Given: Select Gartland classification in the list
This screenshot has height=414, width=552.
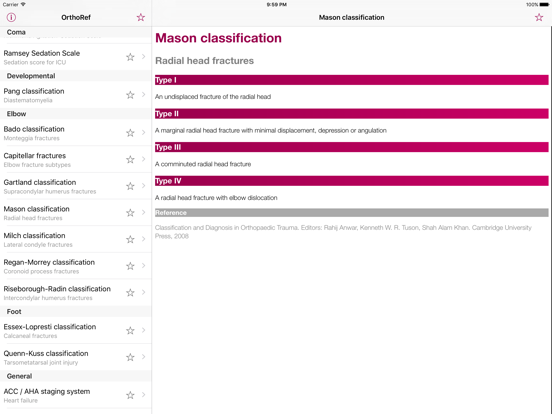Looking at the screenshot, I should [76, 186].
